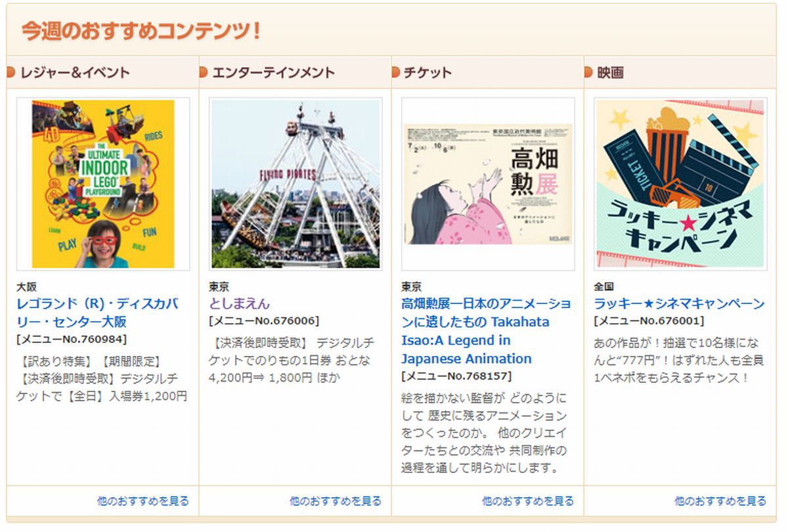The height and width of the screenshot is (532, 788).
Task: Click menu number text メニューNo.760984
Action: (x=72, y=339)
